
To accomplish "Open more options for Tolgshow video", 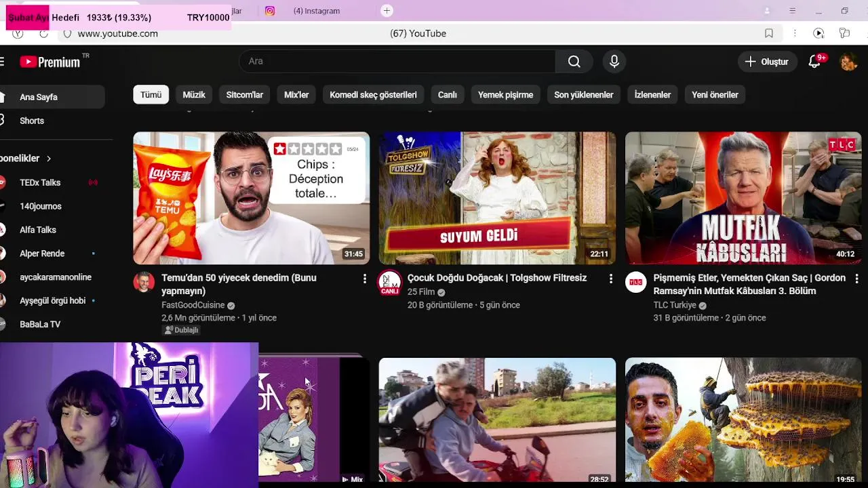I will pyautogui.click(x=610, y=279).
